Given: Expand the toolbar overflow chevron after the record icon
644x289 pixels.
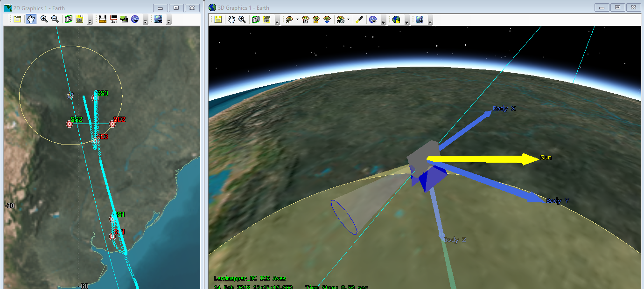Looking at the screenshot, I should [x=90, y=20].
